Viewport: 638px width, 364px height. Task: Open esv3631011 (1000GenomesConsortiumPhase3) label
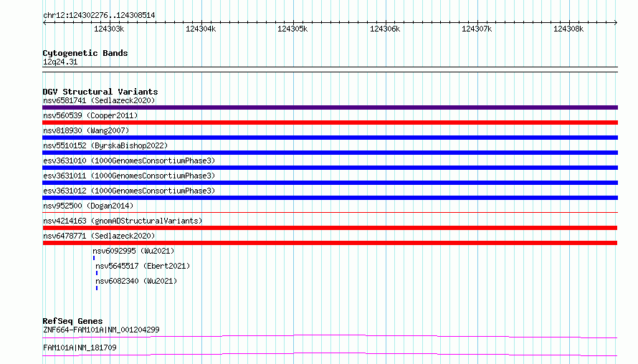129,176
